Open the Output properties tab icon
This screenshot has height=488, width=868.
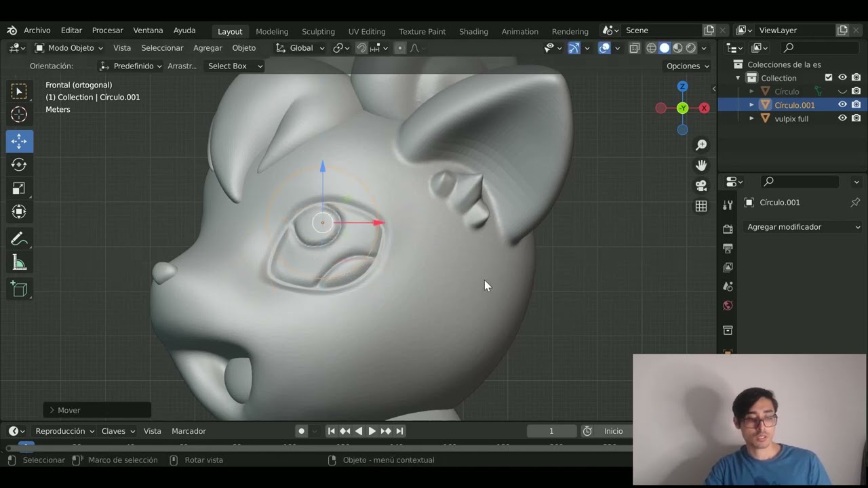(728, 248)
